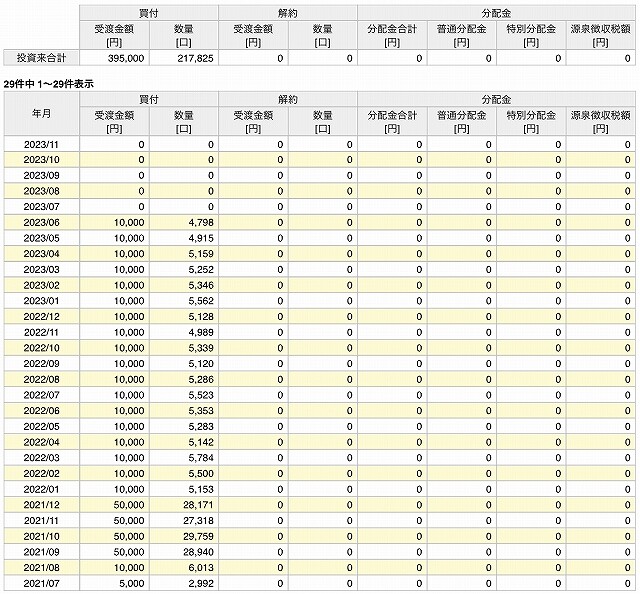Select the 2023/03 month cell
Screen dimensions: 640x594
pyautogui.click(x=41, y=270)
